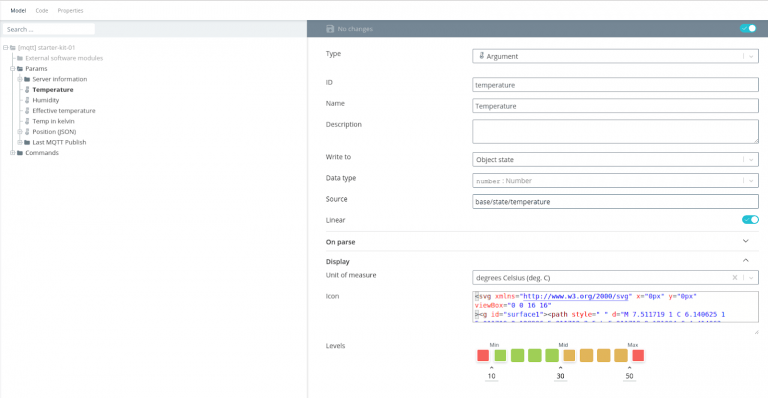Click the Name input field
This screenshot has width=768, height=398.
(x=615, y=106)
